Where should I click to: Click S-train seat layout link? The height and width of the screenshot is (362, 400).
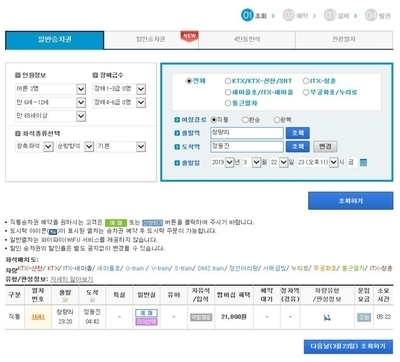point(183,268)
